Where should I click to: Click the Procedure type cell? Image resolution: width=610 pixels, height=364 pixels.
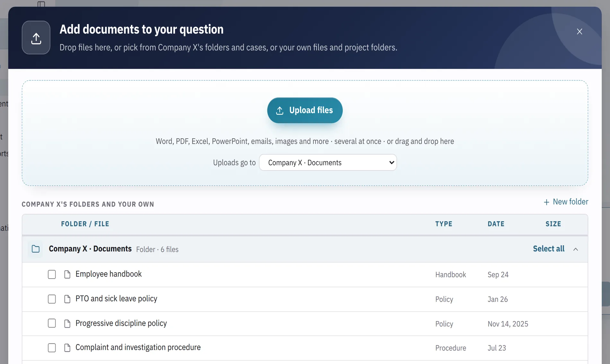point(450,348)
